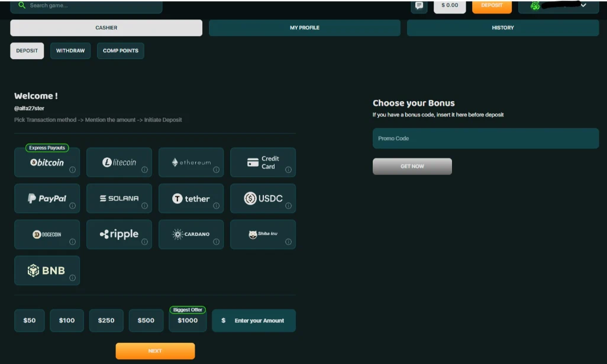Click the Promo Code input field
The height and width of the screenshot is (364, 607).
485,138
